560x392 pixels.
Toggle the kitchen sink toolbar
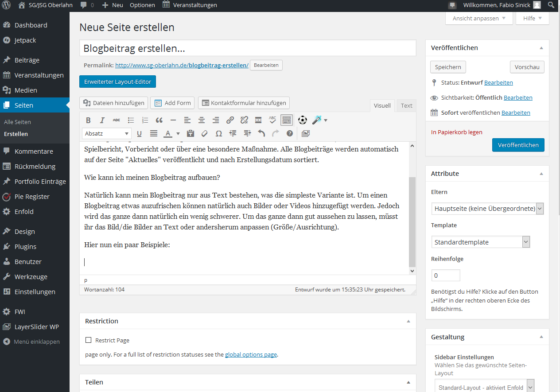click(286, 120)
